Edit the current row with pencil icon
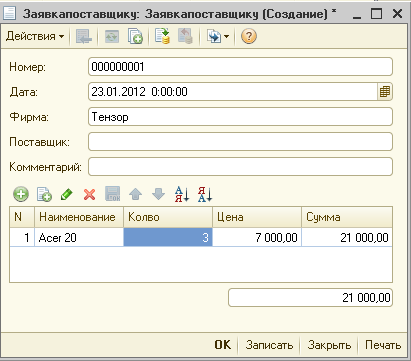 tap(67, 194)
